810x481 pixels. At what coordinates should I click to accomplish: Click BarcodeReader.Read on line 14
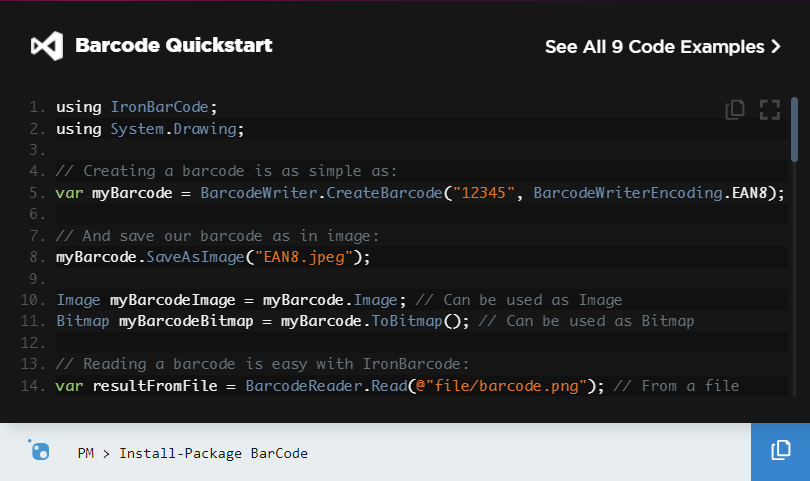(326, 385)
